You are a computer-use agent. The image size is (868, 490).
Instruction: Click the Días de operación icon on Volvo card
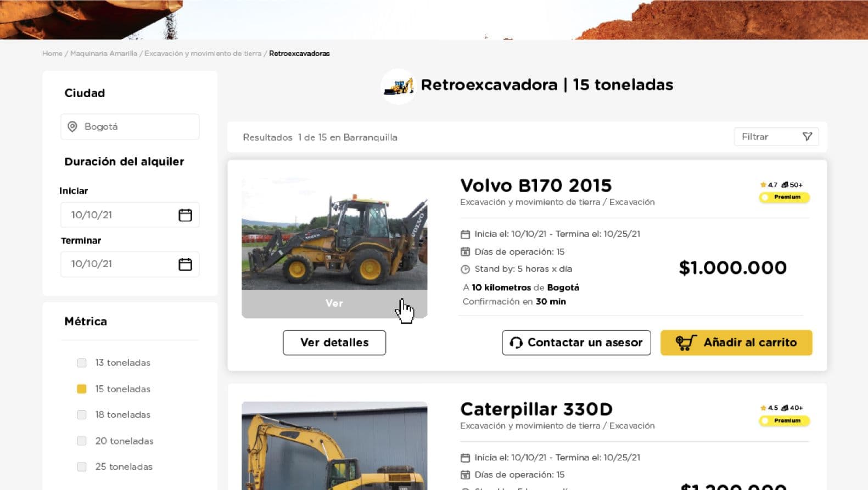tap(465, 252)
